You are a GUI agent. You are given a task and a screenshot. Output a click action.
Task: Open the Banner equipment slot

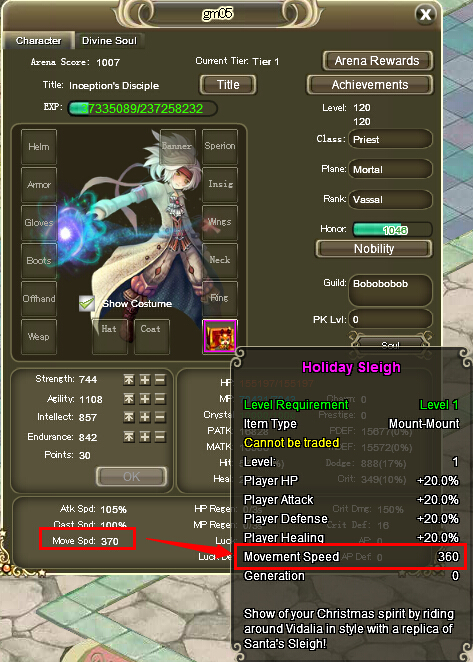177,147
